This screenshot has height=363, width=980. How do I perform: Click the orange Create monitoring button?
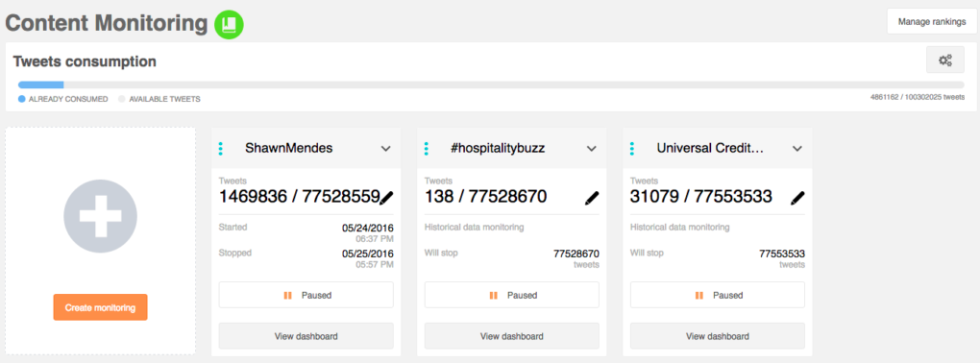point(100,307)
